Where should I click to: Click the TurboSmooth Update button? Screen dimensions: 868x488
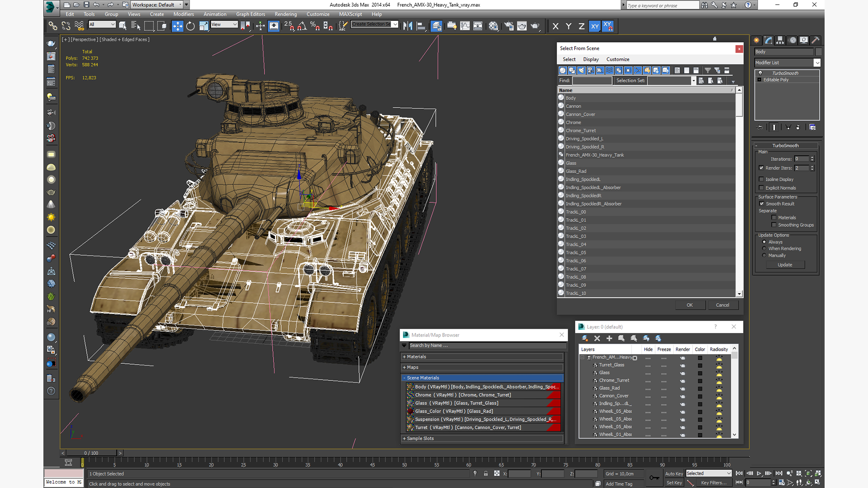click(x=785, y=265)
